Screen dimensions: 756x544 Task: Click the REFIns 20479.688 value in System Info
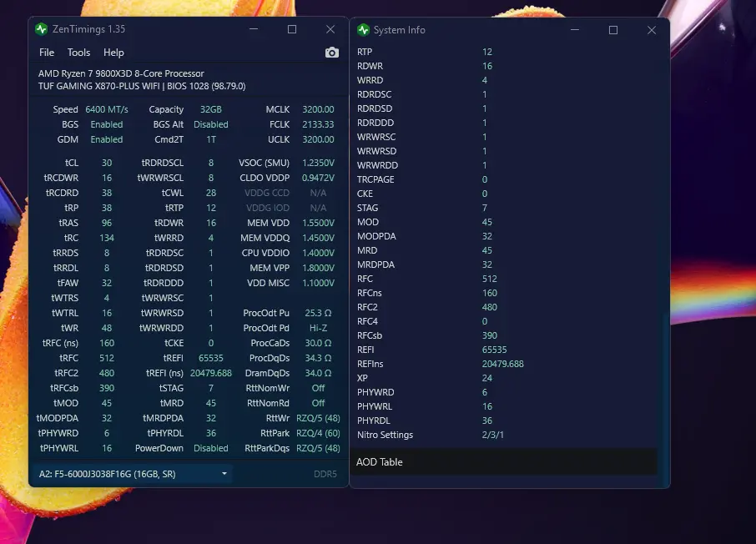click(x=502, y=364)
